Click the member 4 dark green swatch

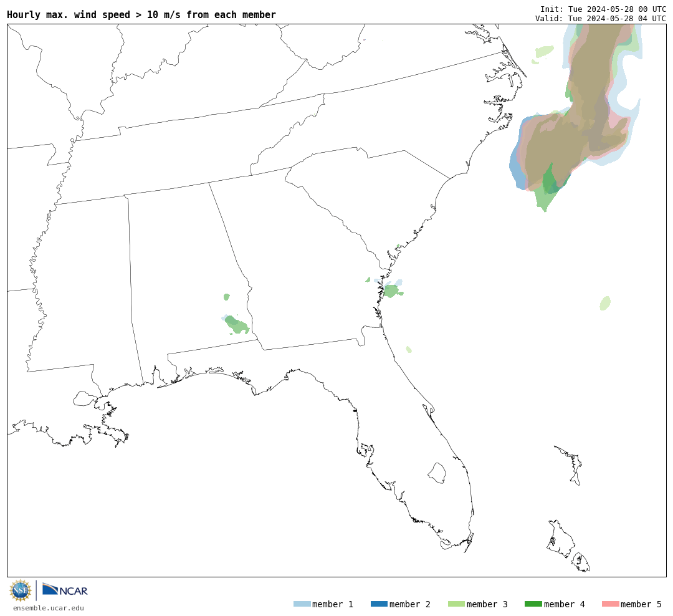click(x=533, y=604)
